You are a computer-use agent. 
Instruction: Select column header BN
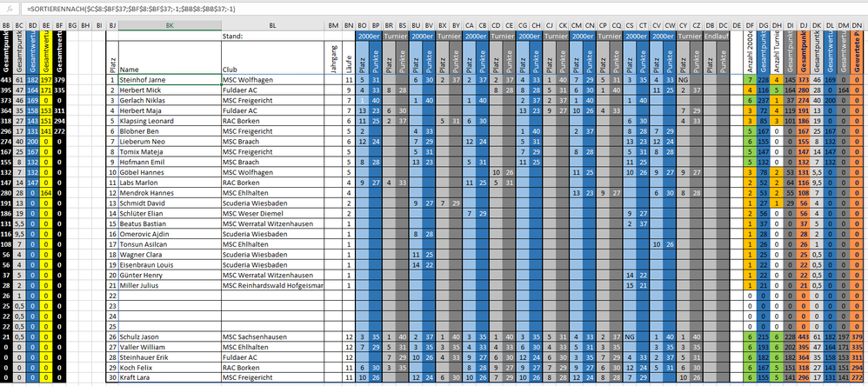[348, 25]
